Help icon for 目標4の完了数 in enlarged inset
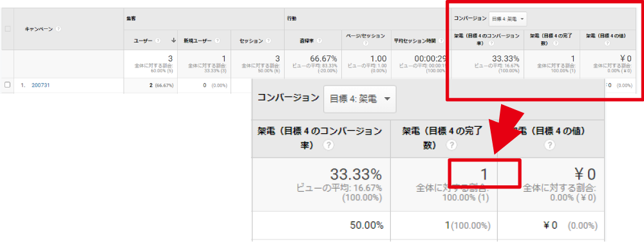The height and width of the screenshot is (242, 644). tap(452, 145)
